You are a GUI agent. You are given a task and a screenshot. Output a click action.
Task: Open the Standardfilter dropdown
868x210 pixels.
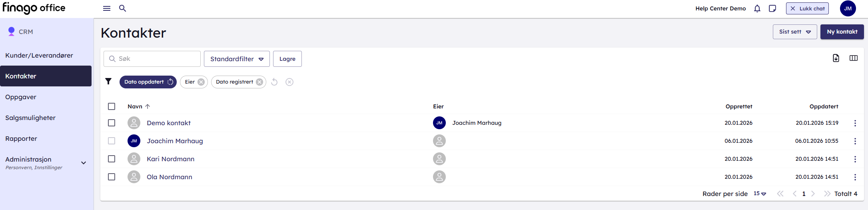237,59
